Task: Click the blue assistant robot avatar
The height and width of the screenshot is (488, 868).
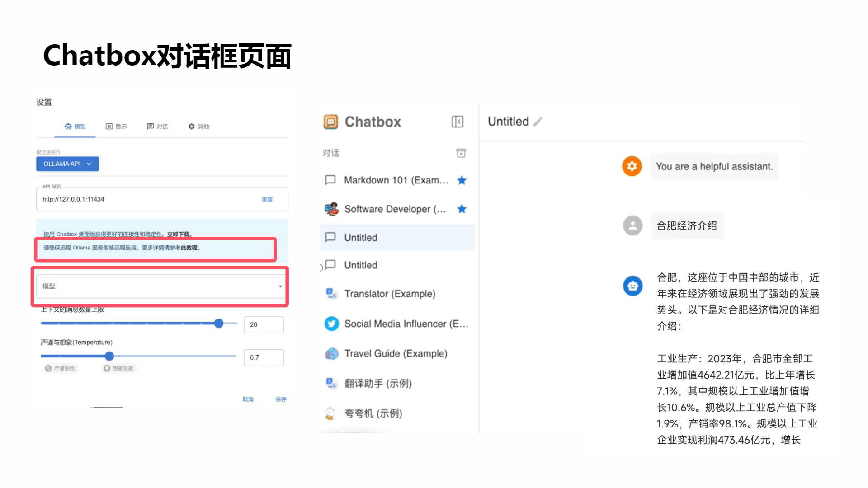Action: tap(632, 286)
